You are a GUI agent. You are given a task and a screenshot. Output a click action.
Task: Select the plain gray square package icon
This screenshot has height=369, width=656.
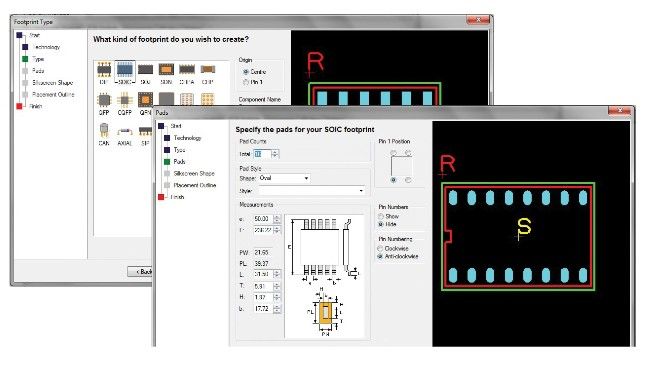coord(166,99)
